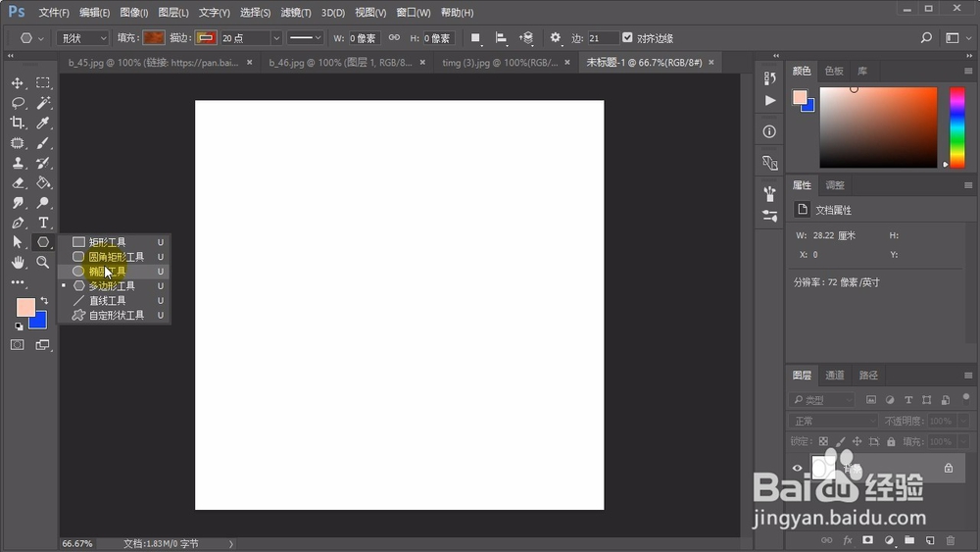
Task: Open the stroke width 20 点 dropdown
Action: point(275,38)
